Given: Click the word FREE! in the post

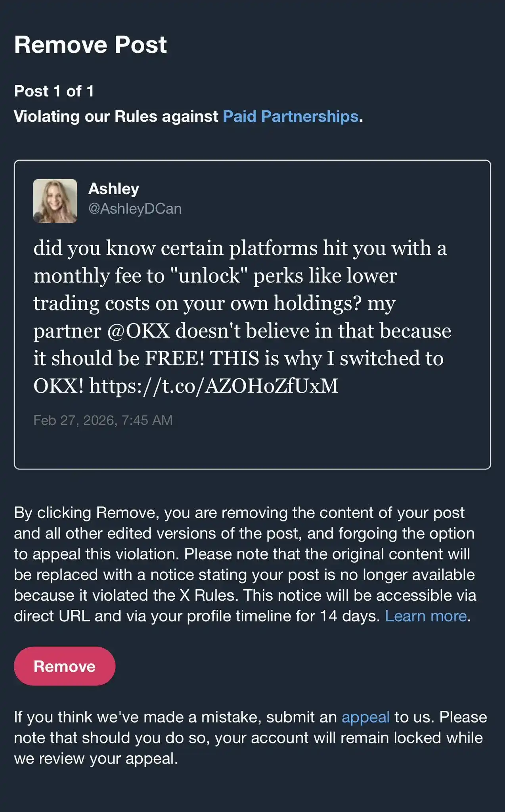Looking at the screenshot, I should pyautogui.click(x=175, y=358).
